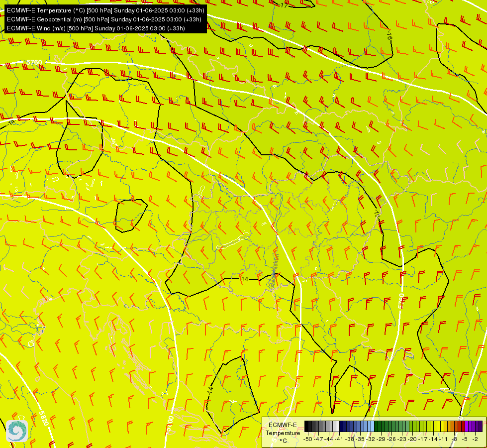The height and width of the screenshot is (448, 487).
Task: Click the ECMWF-E Geopotential 500 hPa title line
Action: click(x=104, y=19)
